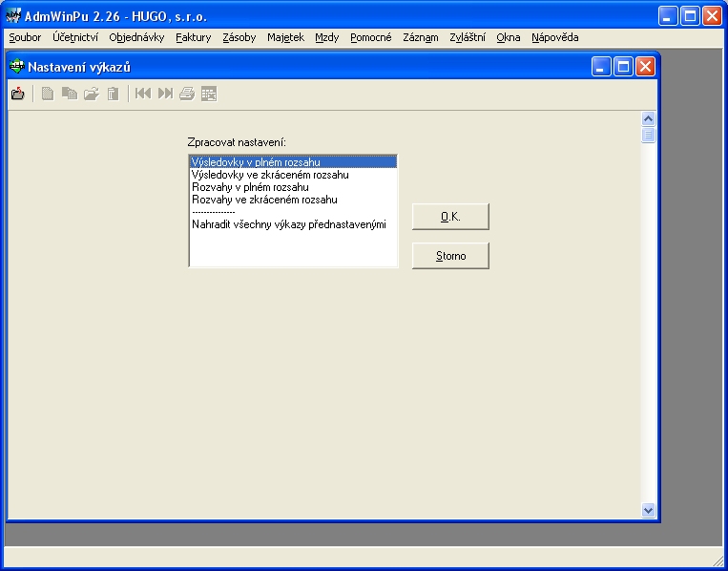This screenshot has width=728, height=571.
Task: Click the scrollbar up arrow
Action: coord(648,119)
